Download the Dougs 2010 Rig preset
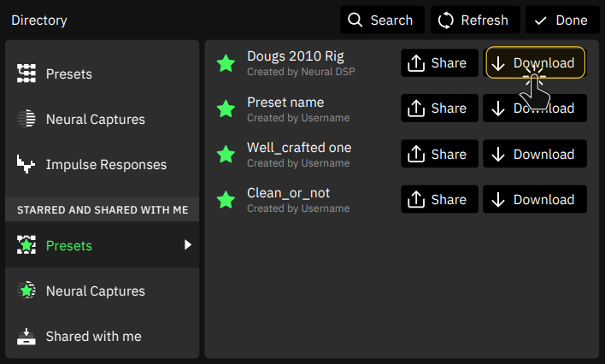This screenshot has height=364, width=605. (x=535, y=62)
